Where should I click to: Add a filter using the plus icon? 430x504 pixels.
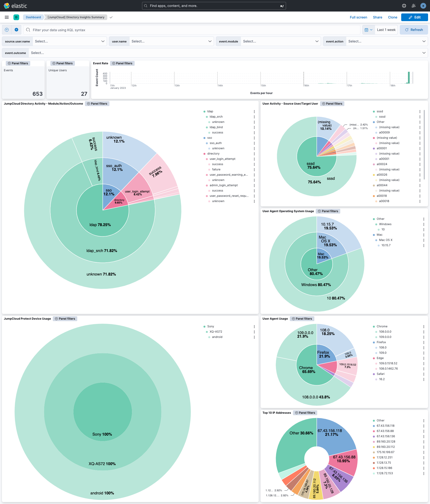click(x=16, y=30)
